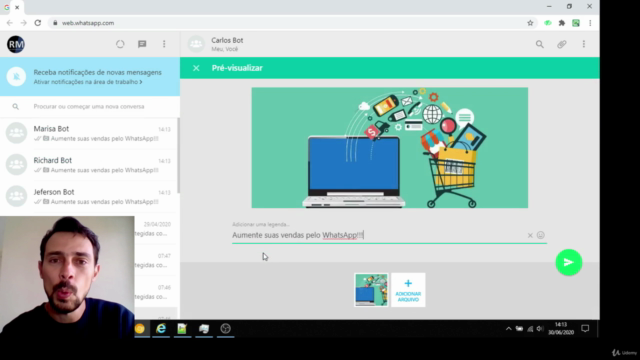Reload the web.whatsapp.com page
640x360 pixels.
pyautogui.click(x=38, y=23)
